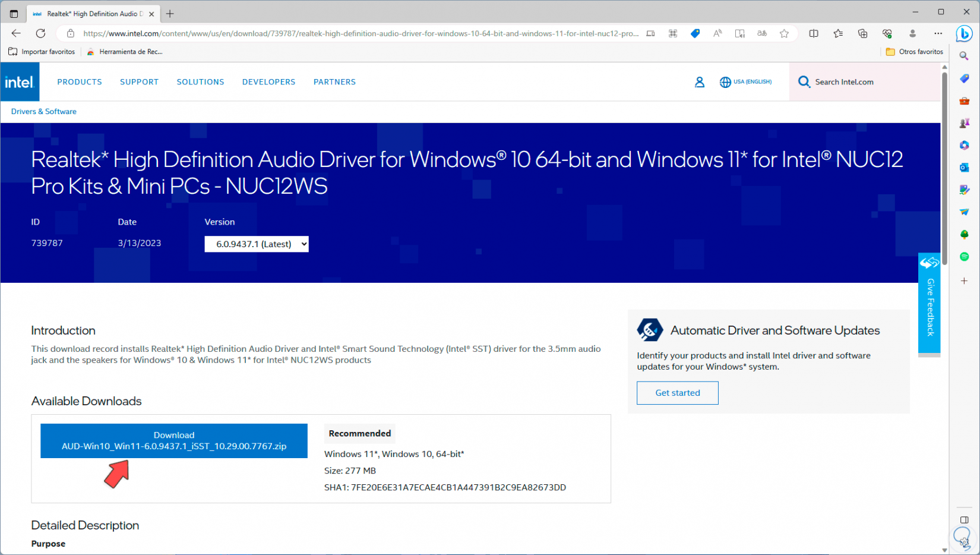980x555 pixels.
Task: Open Tools briefcase in the sidebar
Action: (x=964, y=101)
